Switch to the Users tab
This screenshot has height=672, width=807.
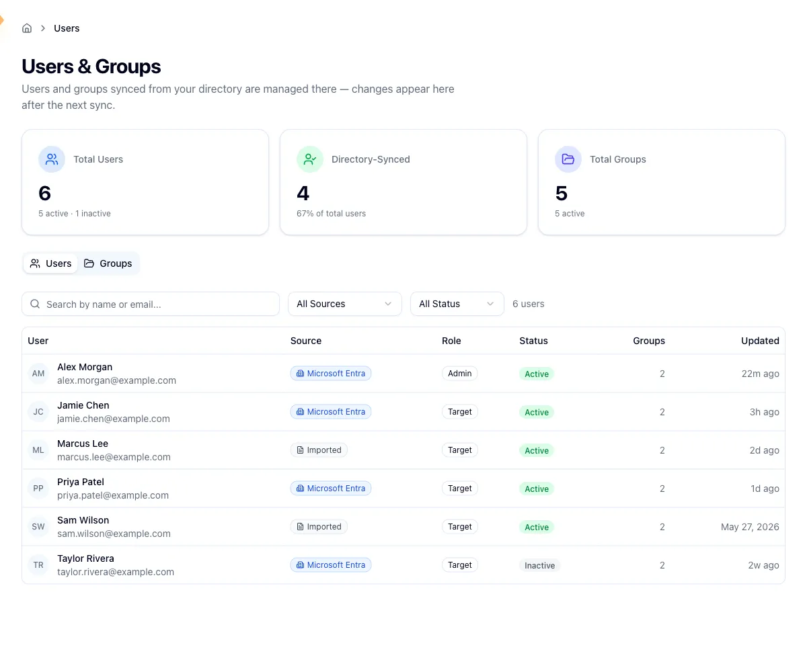50,263
